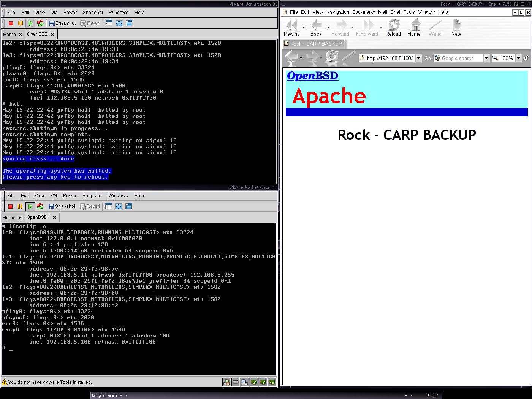Stop the VM in the OpenBSD VMware window
Viewport: 532px width, 399px height.
pyautogui.click(x=11, y=23)
